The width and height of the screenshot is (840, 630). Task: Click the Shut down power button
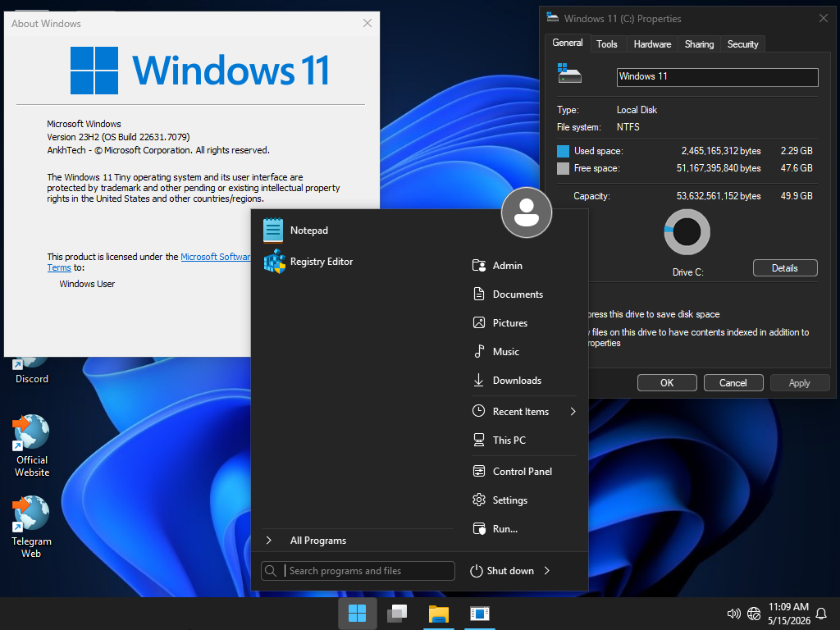pyautogui.click(x=502, y=571)
